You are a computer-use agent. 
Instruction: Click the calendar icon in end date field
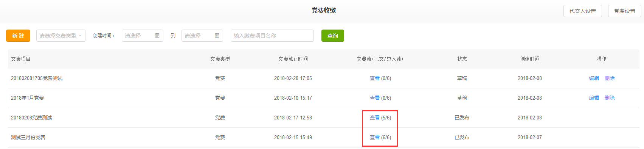coord(217,36)
